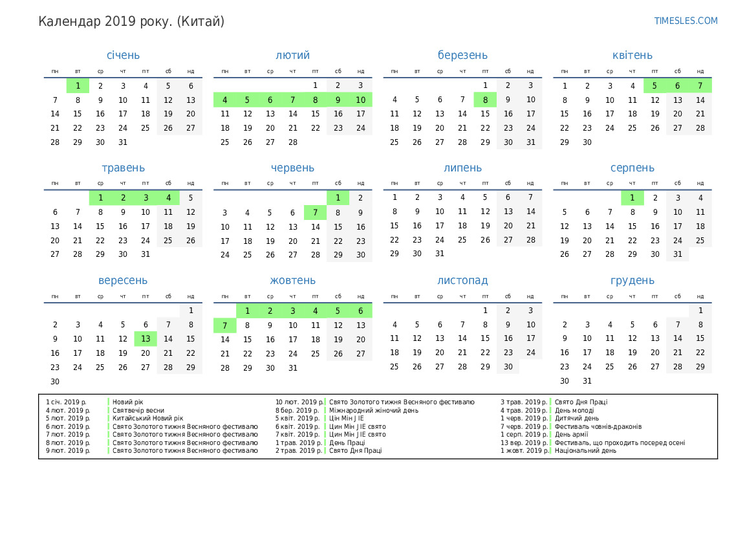Select legend entry "Фестиваль човнів-драконів"

point(598,426)
